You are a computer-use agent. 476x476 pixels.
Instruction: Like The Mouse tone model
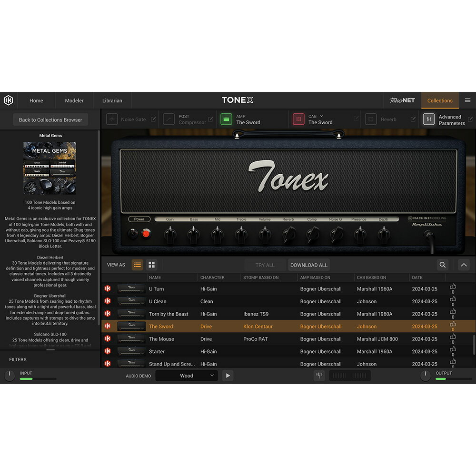click(453, 337)
